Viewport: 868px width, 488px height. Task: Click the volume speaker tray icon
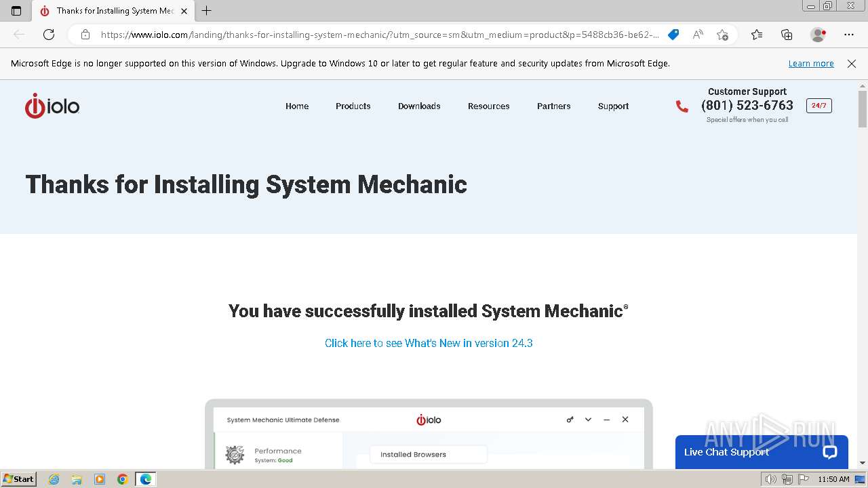770,479
